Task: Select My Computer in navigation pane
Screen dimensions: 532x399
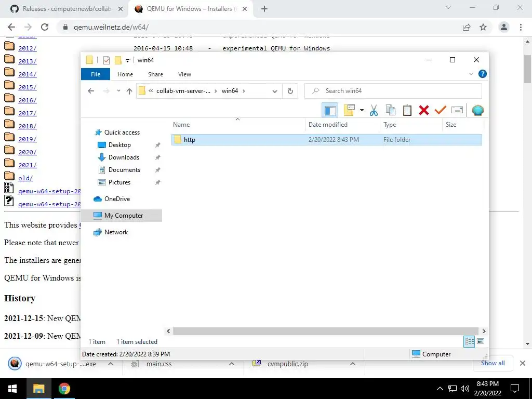Action: tap(122, 216)
